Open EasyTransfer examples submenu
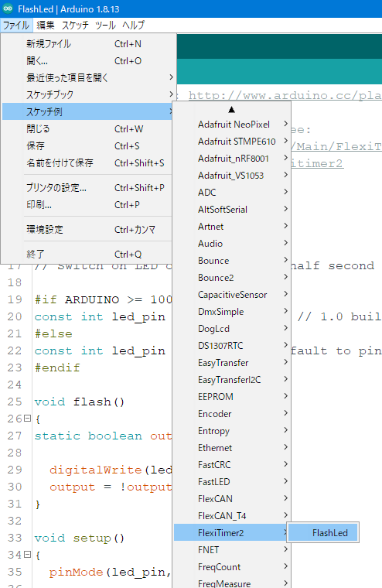 pos(232,363)
